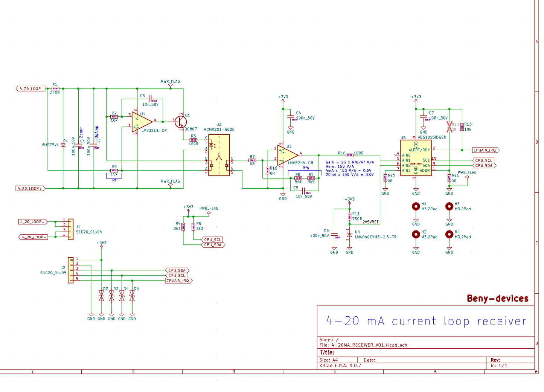Click the CPUAIN_IRQ label beside U5 ALERT pin
This screenshot has width=544, height=392.
(486, 150)
